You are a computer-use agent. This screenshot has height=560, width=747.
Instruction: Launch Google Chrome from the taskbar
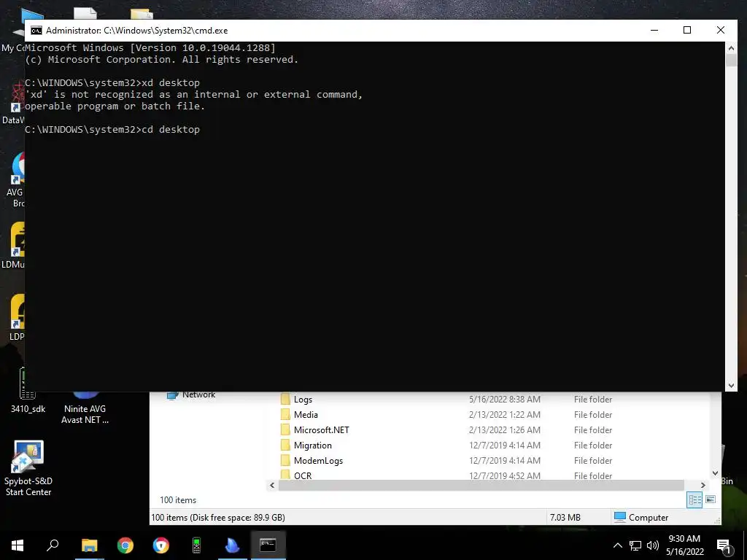point(125,545)
